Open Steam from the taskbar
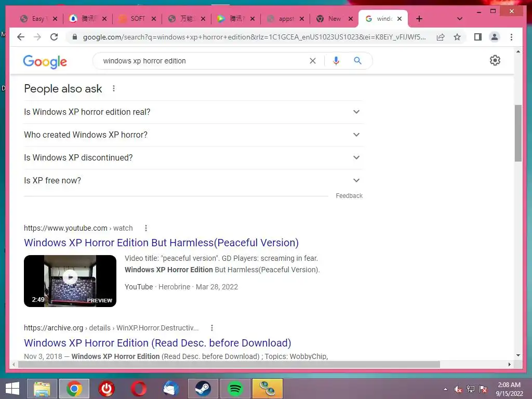 203,389
